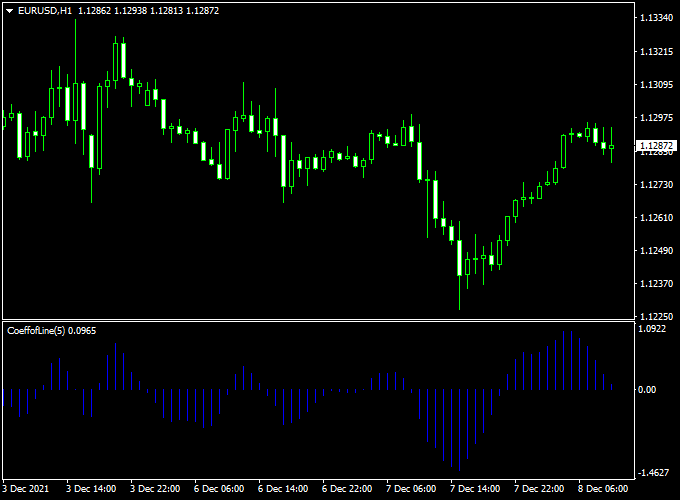Open the chart menu triangle beside EURUSD,H1
680x500 pixels.
coord(10,11)
